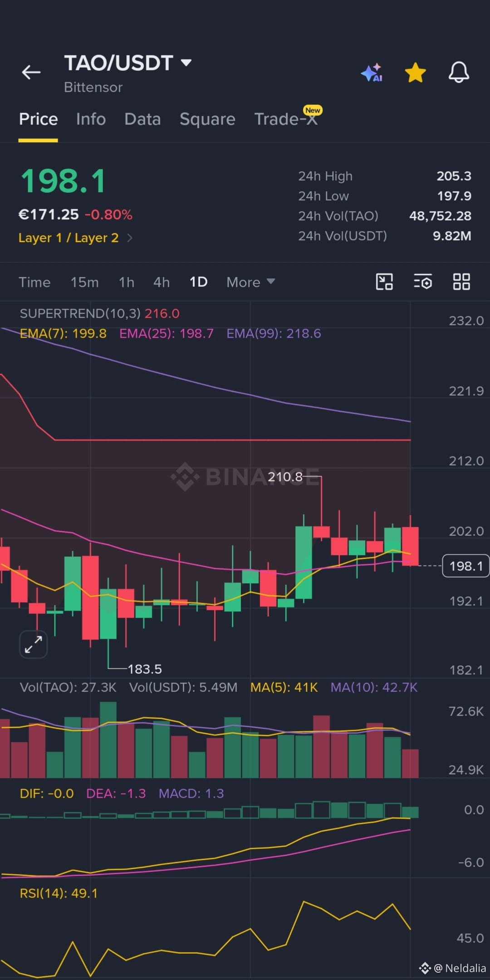Tap the €171.25 converted price
Viewport: 490px width, 980px height.
[49, 215]
